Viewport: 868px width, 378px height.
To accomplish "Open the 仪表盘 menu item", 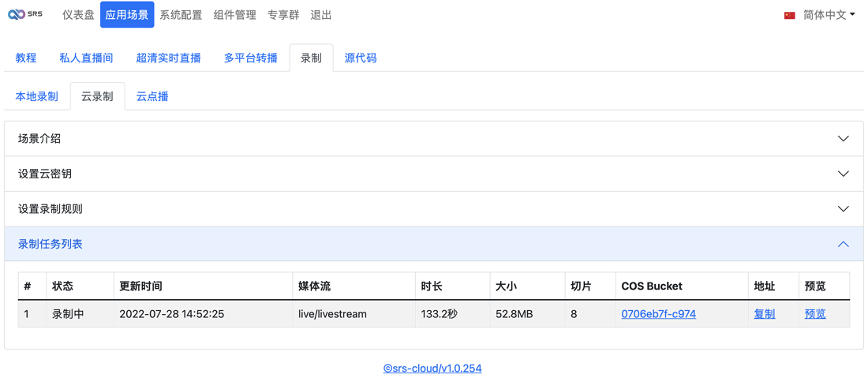I will [78, 15].
